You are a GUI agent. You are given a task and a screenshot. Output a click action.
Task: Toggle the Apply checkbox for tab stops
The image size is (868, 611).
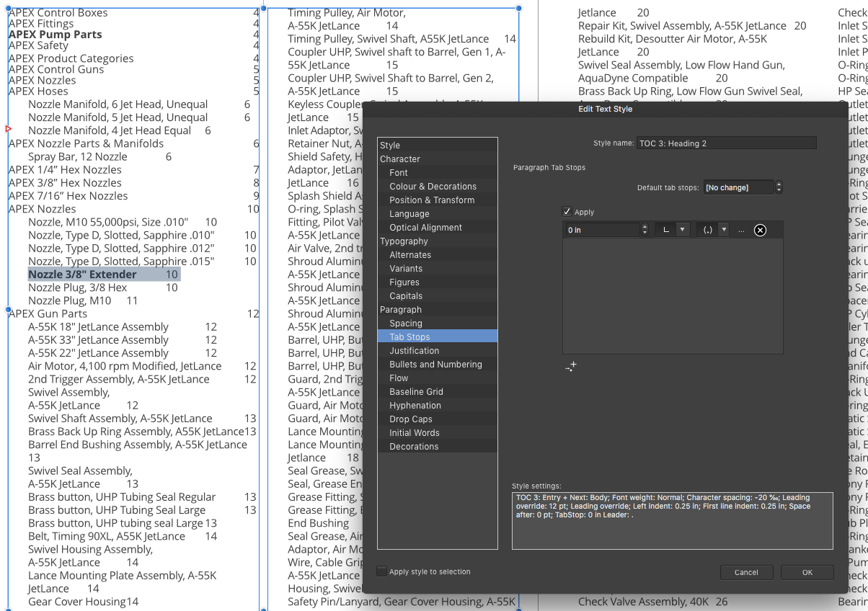(x=567, y=212)
